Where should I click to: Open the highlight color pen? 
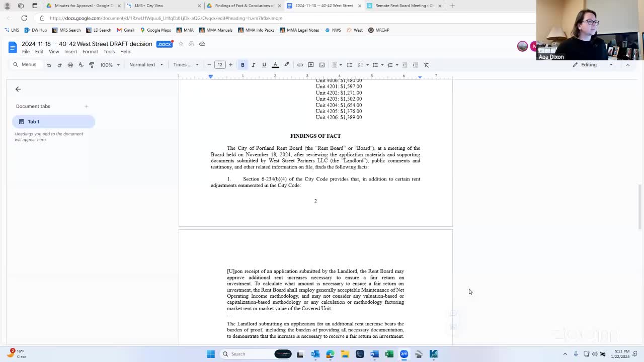287,65
